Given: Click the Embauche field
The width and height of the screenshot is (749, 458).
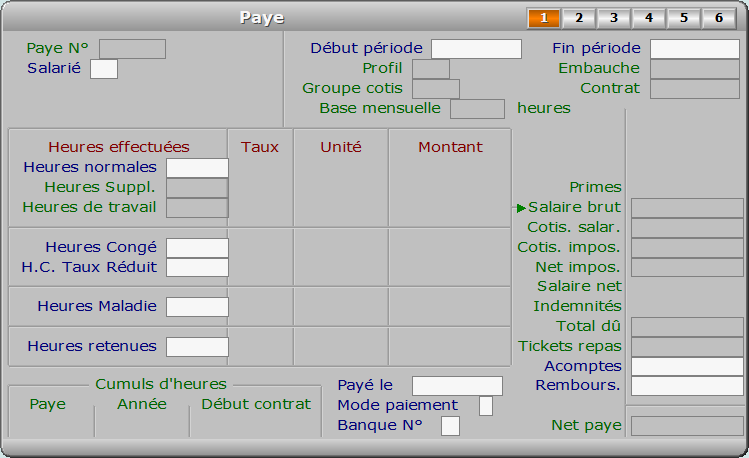Looking at the screenshot, I should point(695,69).
